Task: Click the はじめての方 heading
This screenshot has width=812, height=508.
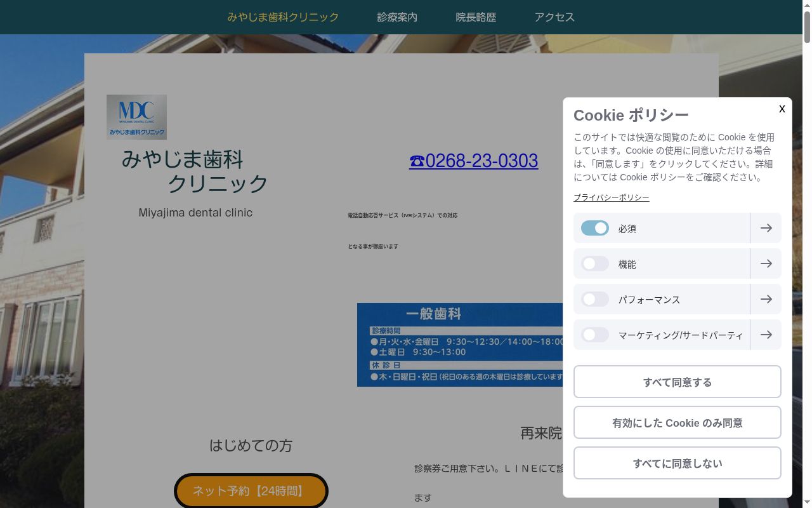Action: [x=251, y=446]
